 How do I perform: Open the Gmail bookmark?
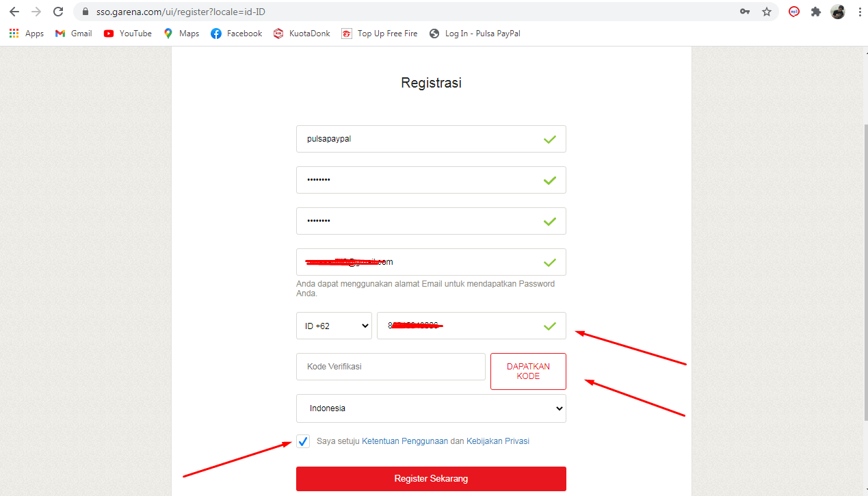pyautogui.click(x=73, y=34)
